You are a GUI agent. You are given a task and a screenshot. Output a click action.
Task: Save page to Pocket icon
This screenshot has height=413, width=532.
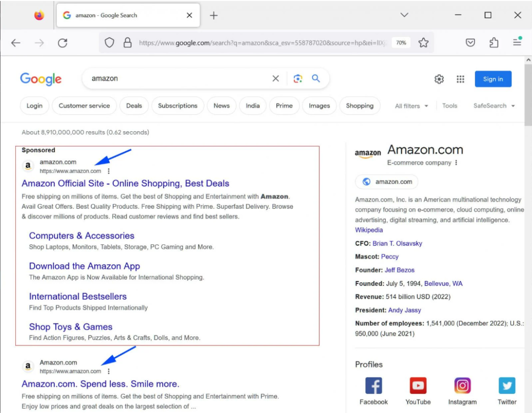(470, 42)
